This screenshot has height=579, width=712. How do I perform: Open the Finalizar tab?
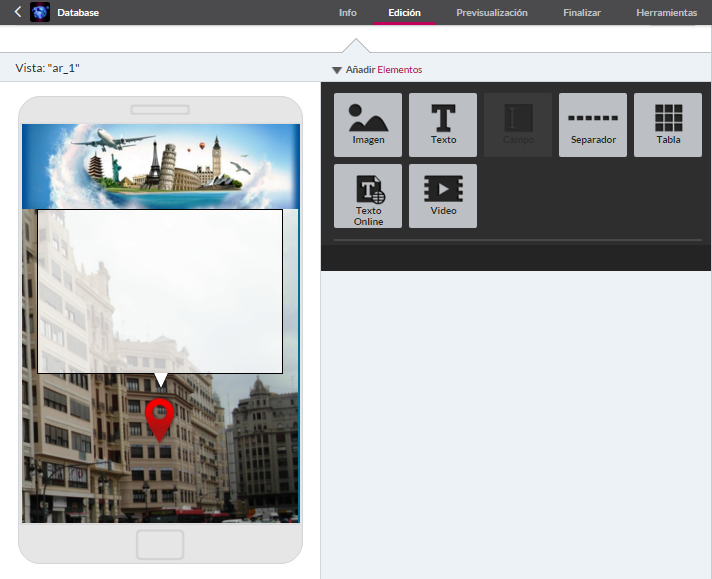[582, 13]
